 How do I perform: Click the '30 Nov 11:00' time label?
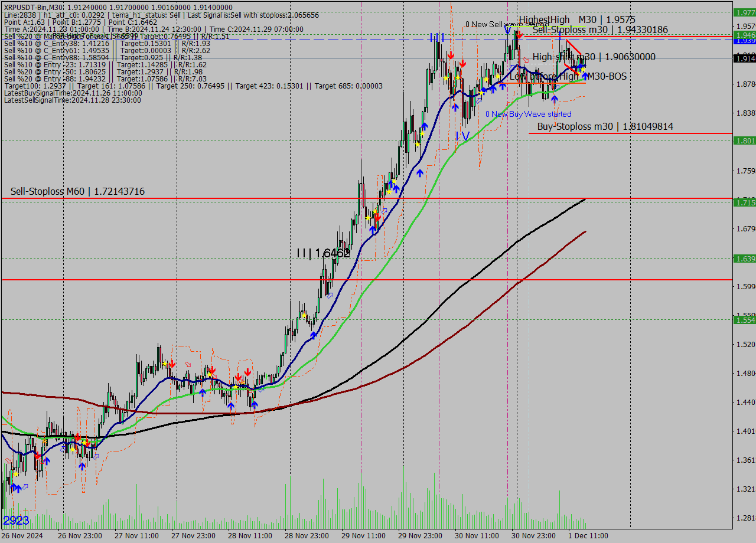tap(477, 536)
